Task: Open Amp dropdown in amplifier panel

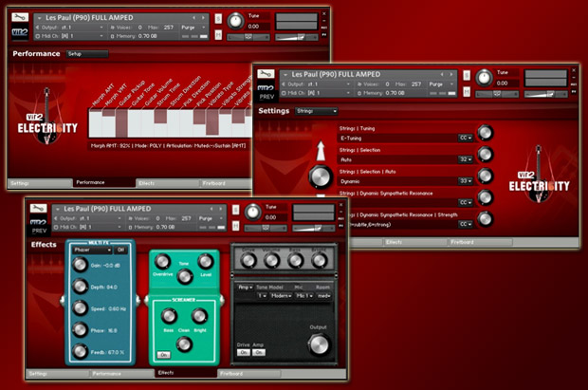Action: 246,288
